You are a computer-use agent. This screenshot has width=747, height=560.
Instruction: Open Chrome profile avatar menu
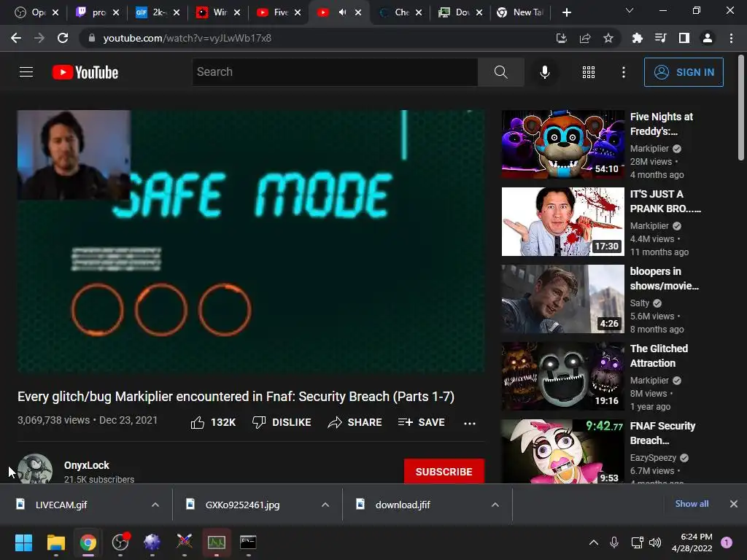[x=708, y=38]
